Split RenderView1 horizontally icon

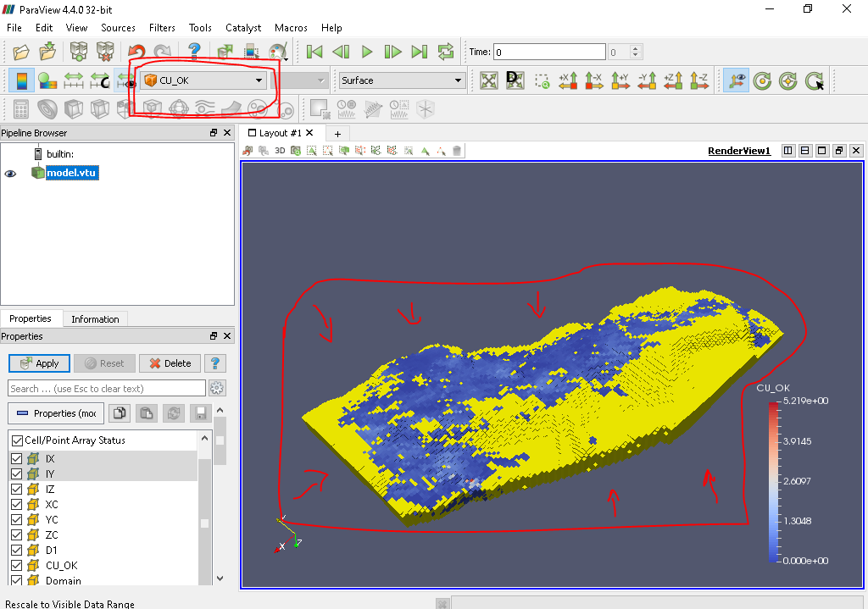787,151
